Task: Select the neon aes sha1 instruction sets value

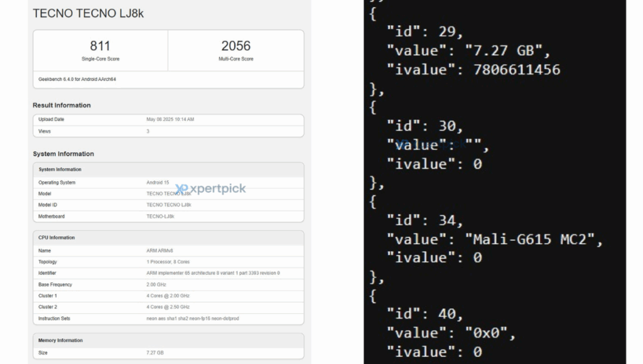Action: point(192,319)
